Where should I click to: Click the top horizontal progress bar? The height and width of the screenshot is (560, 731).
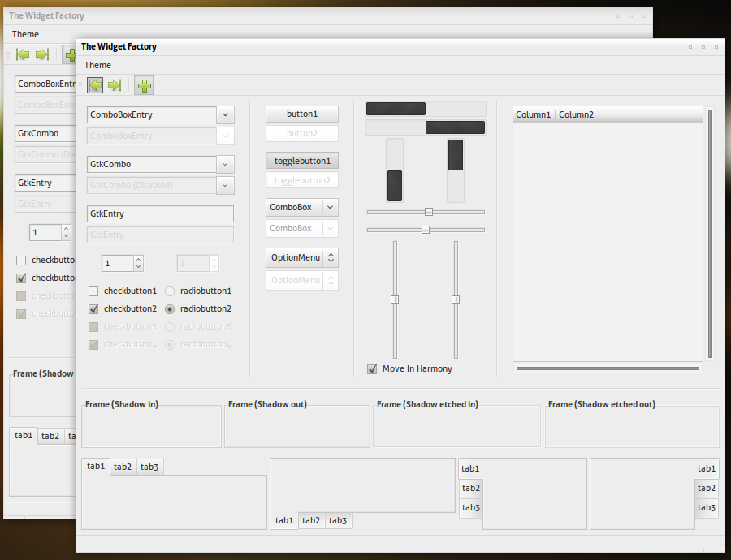coord(426,109)
